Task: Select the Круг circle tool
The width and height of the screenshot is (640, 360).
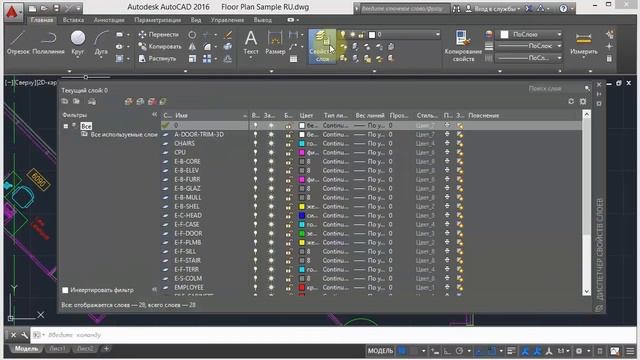Action: tap(78, 43)
